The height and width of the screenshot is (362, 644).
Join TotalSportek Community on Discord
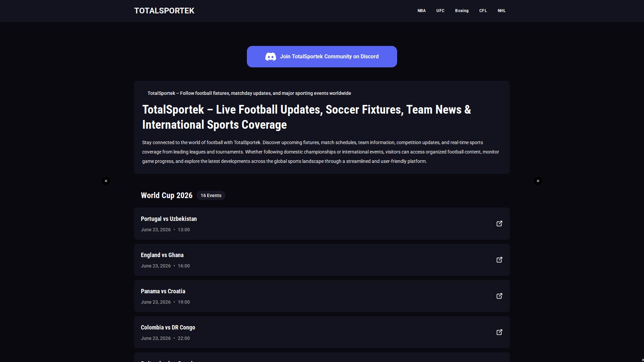tap(322, 57)
